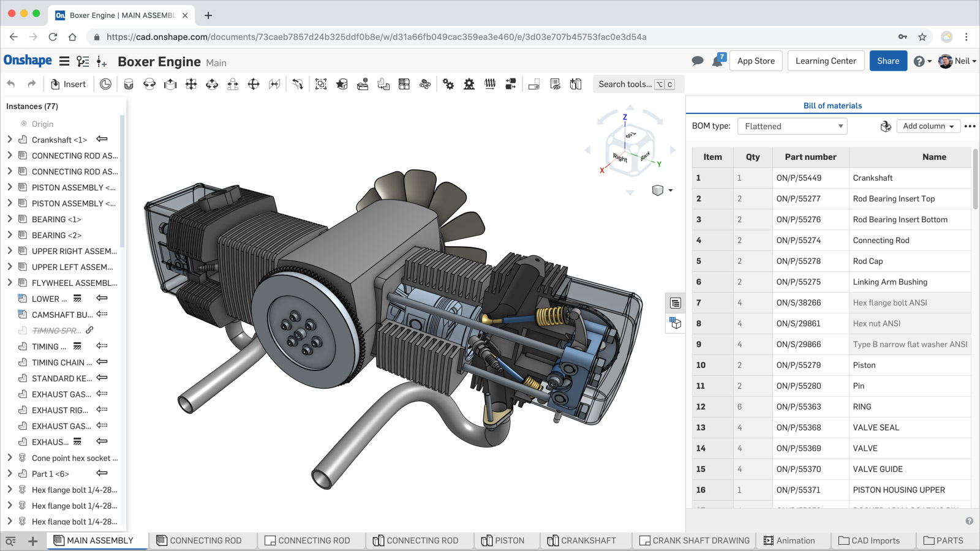Star the page in the browser bookmark toggle
This screenshot has width=980, height=551.
921,37
